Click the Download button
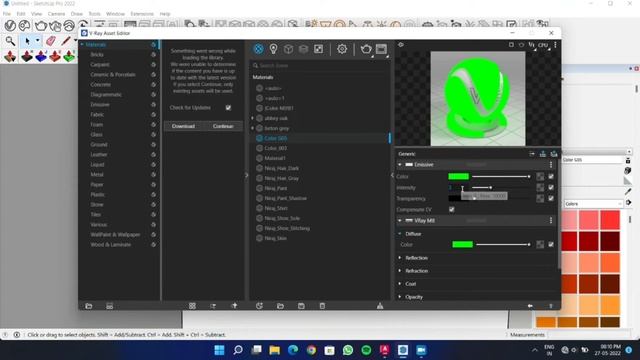The width and height of the screenshot is (640, 360). point(183,126)
